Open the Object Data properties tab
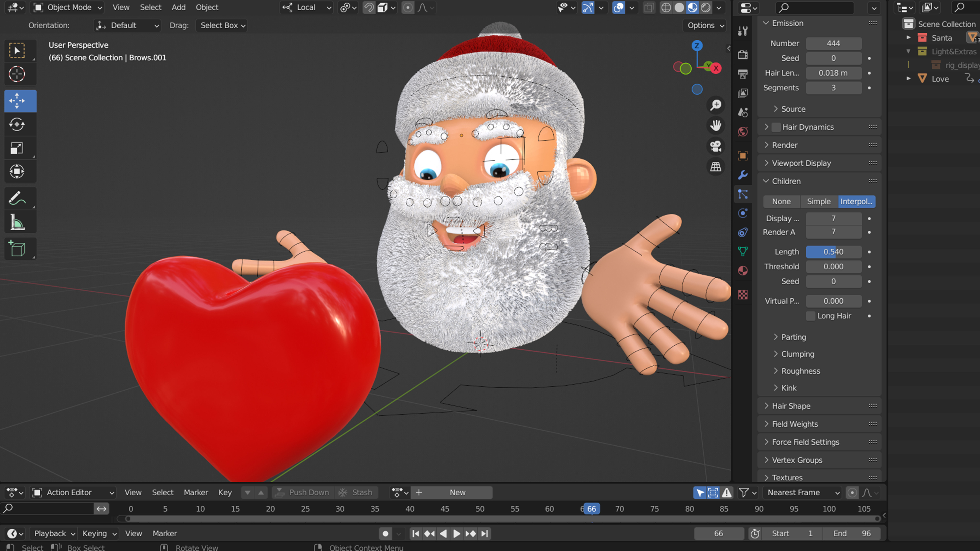This screenshot has height=551, width=980. pos(743,251)
